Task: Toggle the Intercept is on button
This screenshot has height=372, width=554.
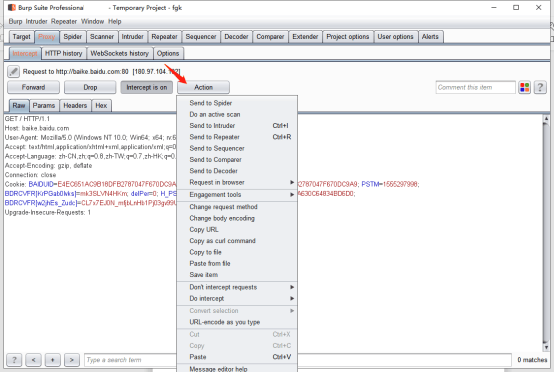Action: 147,87
